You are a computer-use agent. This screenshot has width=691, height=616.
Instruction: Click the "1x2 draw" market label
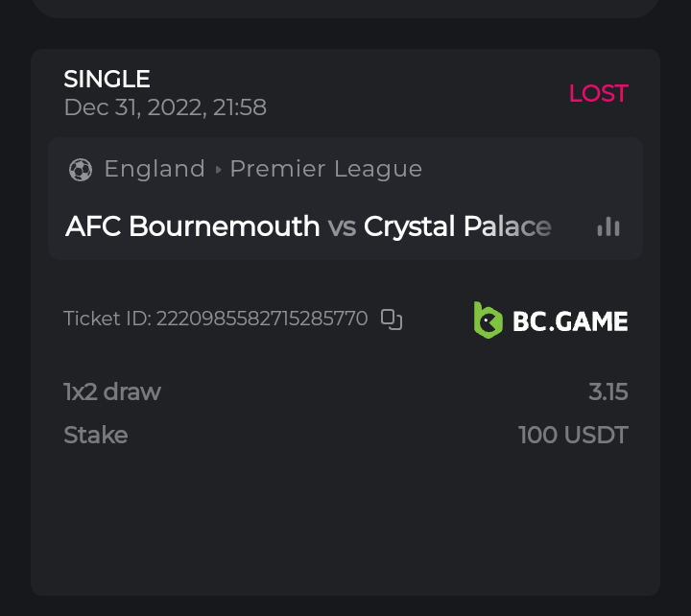[x=112, y=391]
